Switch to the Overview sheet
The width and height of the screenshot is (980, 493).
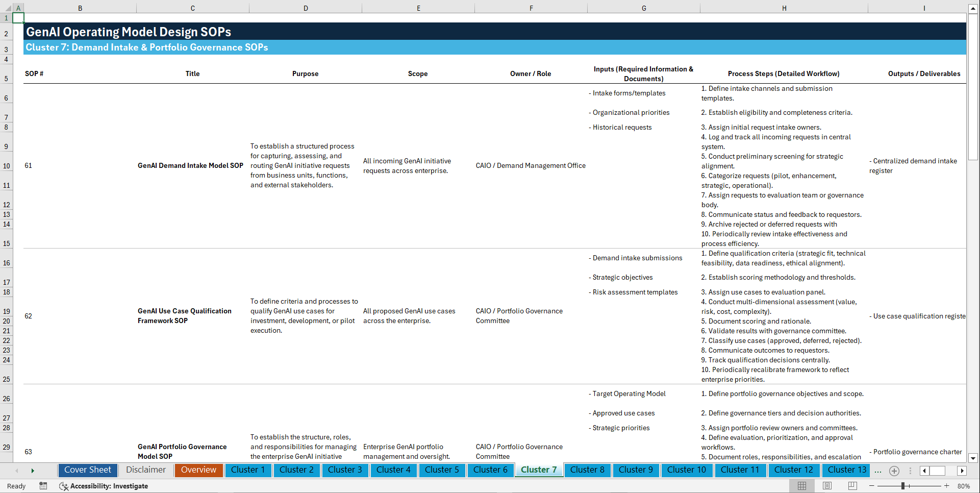pyautogui.click(x=198, y=470)
